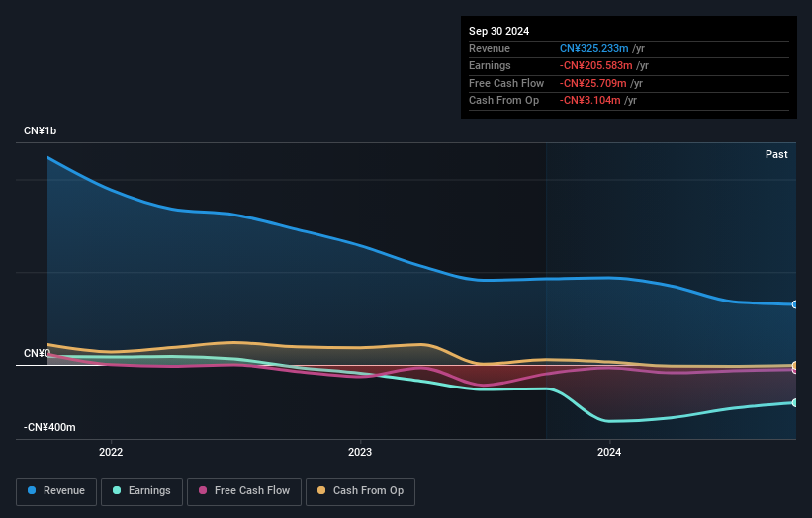Click the 2023 x-axis label
This screenshot has width=812, height=518.
[x=360, y=453]
